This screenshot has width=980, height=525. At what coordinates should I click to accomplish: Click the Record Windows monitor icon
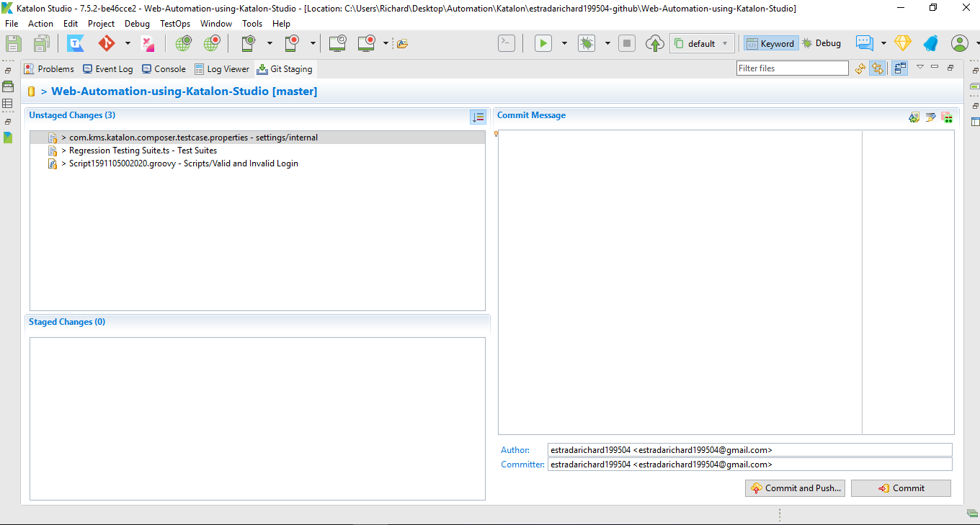366,43
